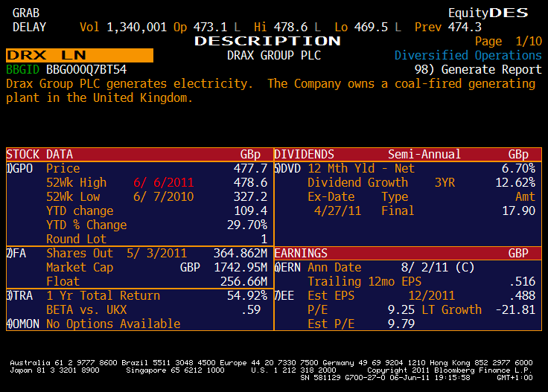Open the 3) TRA total return link
The height and width of the screenshot is (392, 548).
(19, 295)
